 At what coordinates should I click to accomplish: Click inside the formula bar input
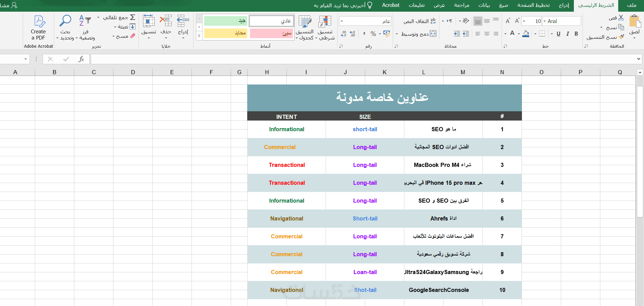[363, 59]
